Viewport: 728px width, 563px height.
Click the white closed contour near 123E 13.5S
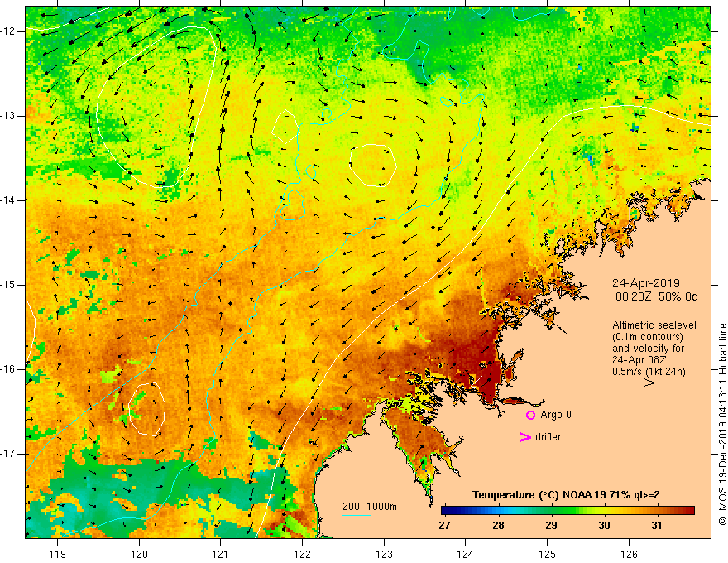[x=373, y=166]
